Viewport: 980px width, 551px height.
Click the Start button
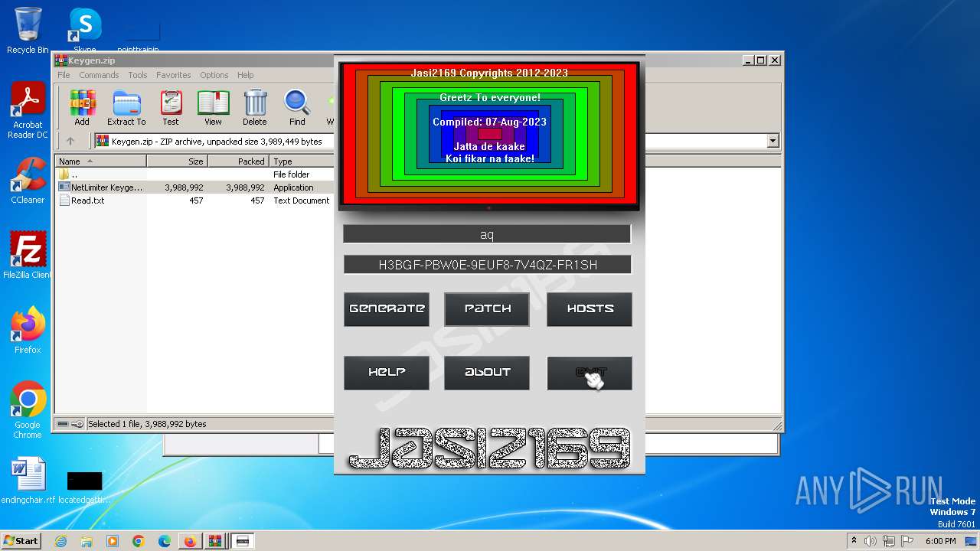pos(21,541)
